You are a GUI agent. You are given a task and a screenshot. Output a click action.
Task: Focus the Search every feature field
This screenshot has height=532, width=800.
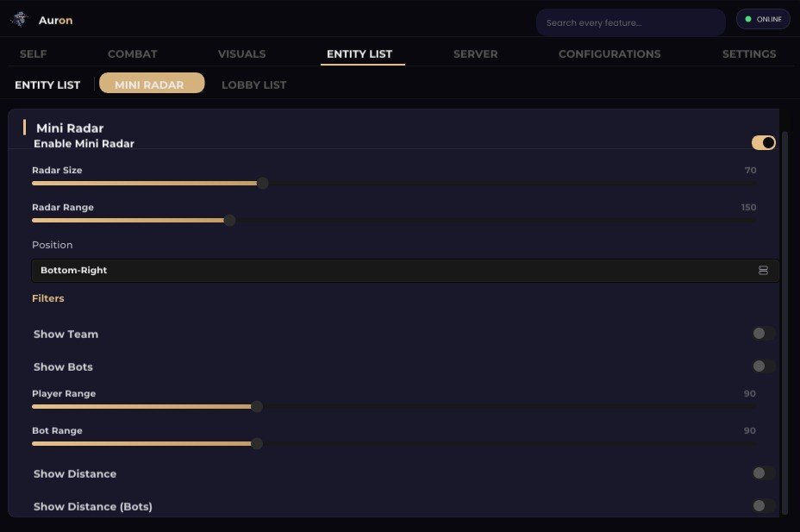tap(631, 22)
